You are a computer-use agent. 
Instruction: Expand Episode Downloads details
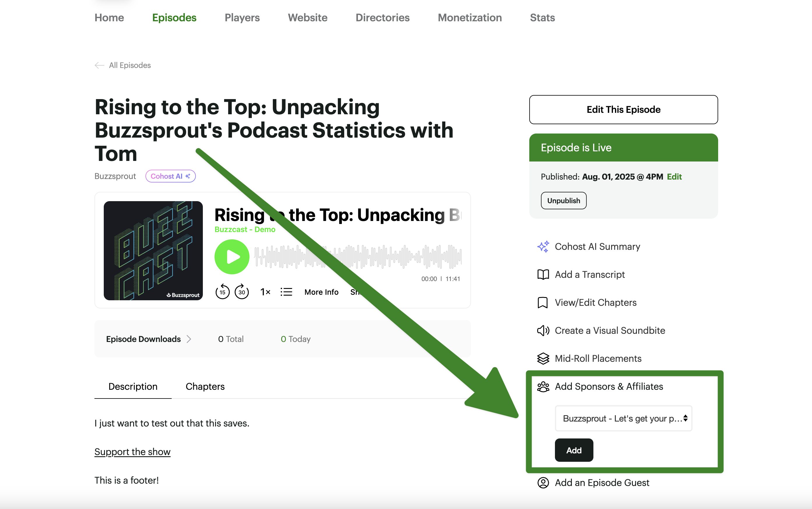[x=149, y=339]
